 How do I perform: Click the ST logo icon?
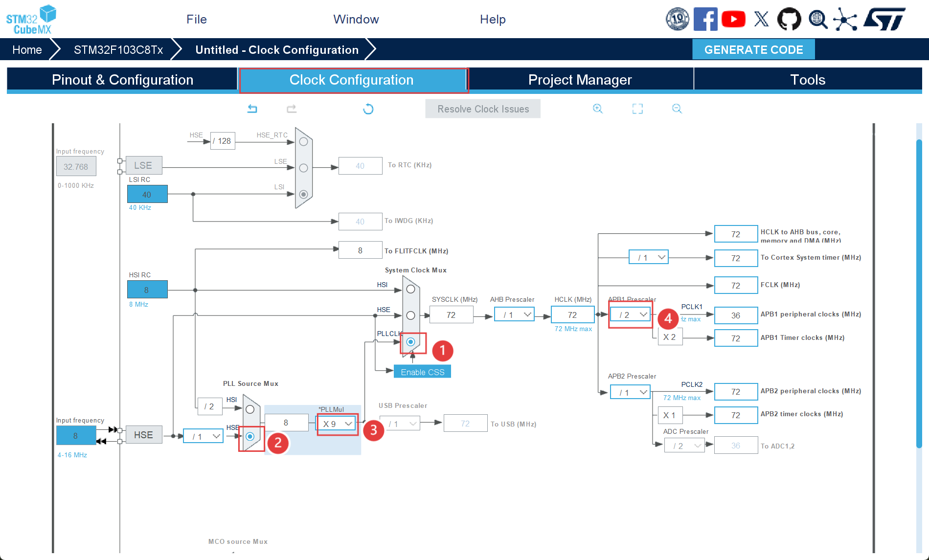pyautogui.click(x=884, y=19)
